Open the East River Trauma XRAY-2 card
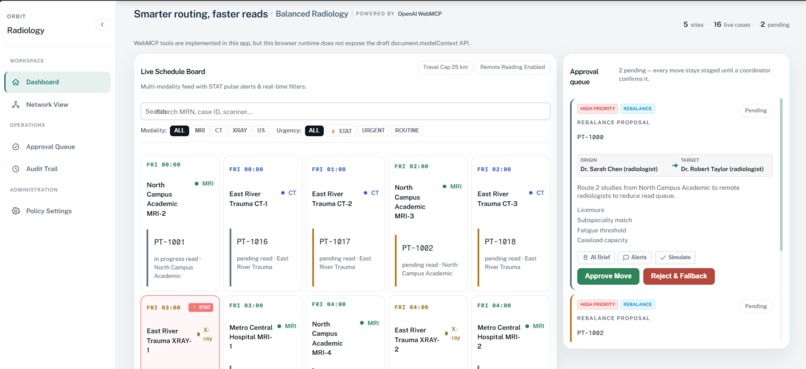The width and height of the screenshot is (806, 369). (x=428, y=332)
